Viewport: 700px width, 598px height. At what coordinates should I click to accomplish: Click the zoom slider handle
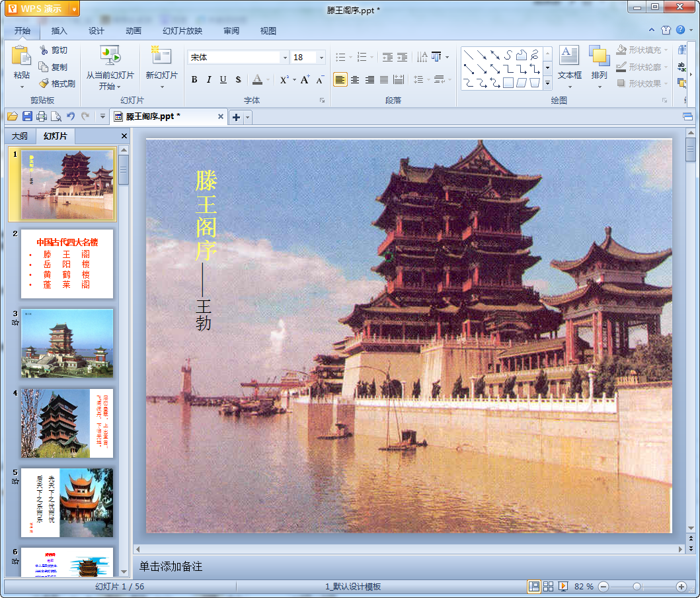[x=637, y=586]
